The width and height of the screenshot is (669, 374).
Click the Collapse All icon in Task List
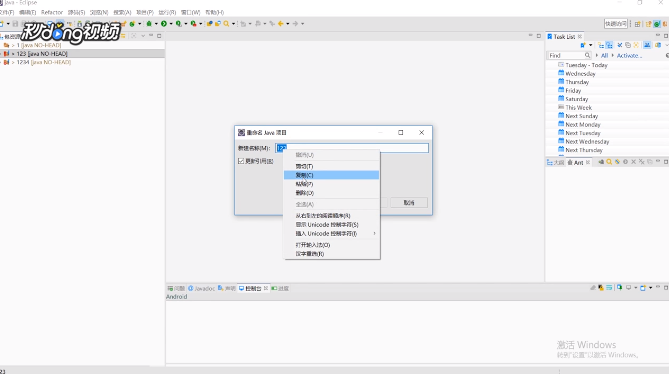628,45
